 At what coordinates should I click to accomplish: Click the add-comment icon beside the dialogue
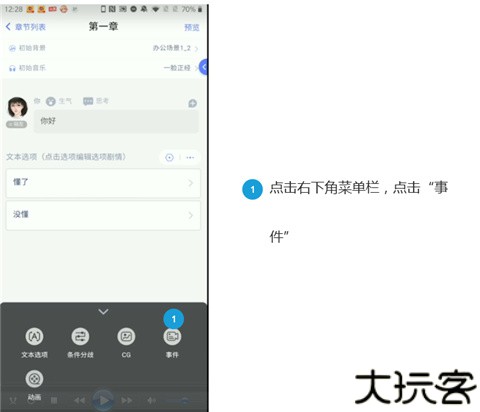(192, 103)
